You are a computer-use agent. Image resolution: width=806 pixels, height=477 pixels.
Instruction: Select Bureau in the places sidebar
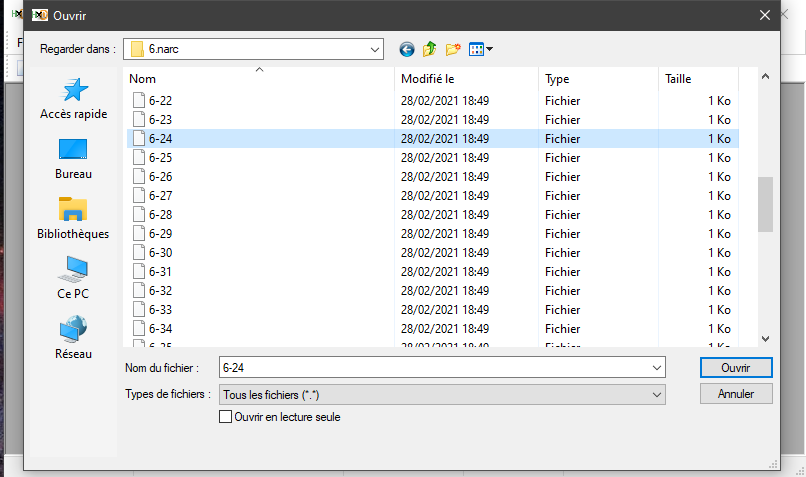click(x=73, y=158)
